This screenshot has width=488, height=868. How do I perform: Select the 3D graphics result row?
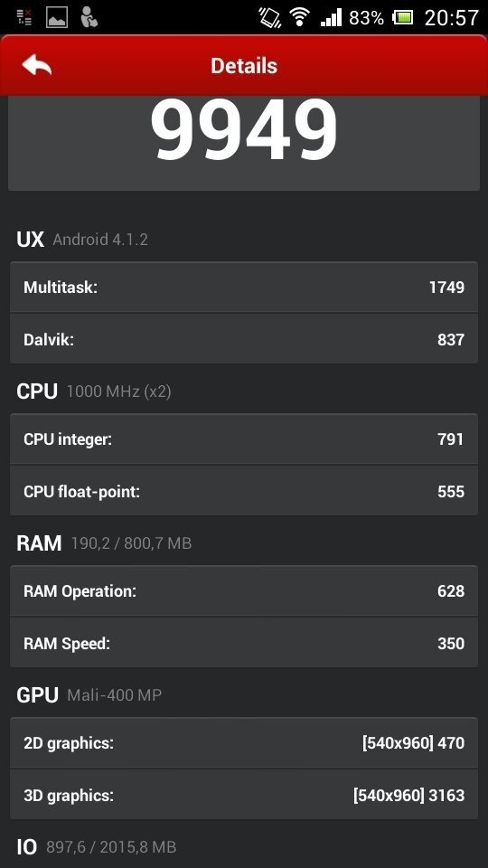[x=244, y=795]
